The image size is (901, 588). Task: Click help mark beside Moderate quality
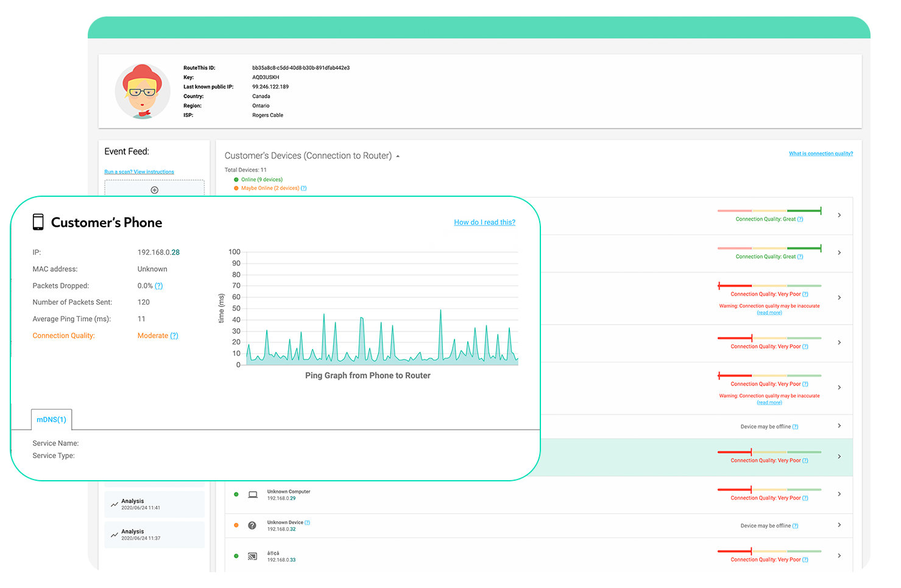tap(174, 336)
